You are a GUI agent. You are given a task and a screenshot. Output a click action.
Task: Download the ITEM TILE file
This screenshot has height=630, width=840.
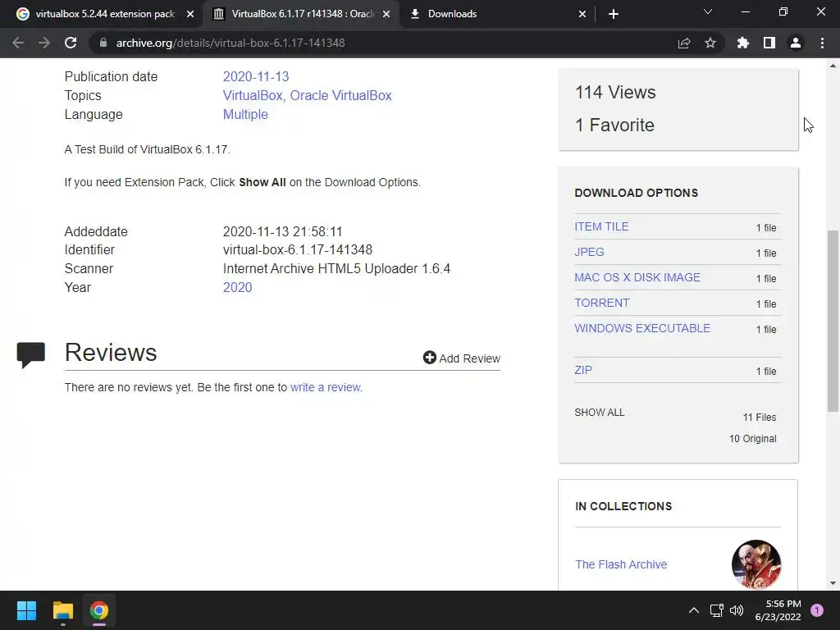pos(601,226)
